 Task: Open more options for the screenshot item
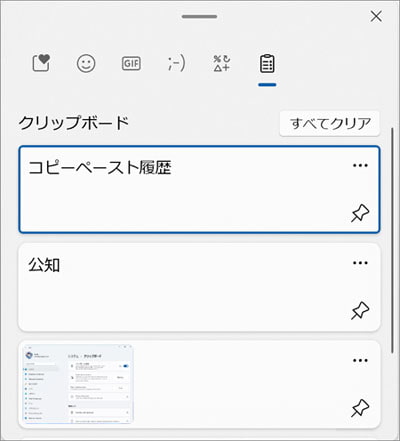(360, 360)
